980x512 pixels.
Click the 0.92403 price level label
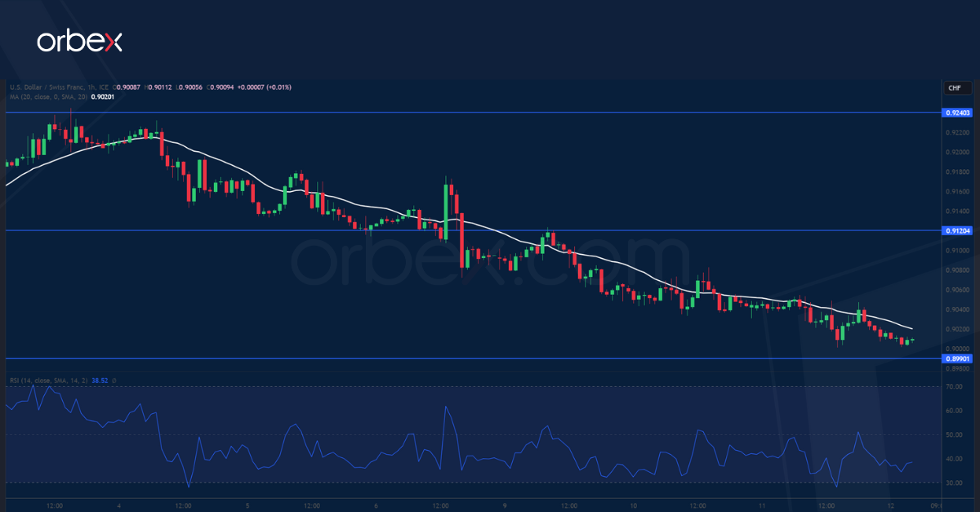pos(956,113)
